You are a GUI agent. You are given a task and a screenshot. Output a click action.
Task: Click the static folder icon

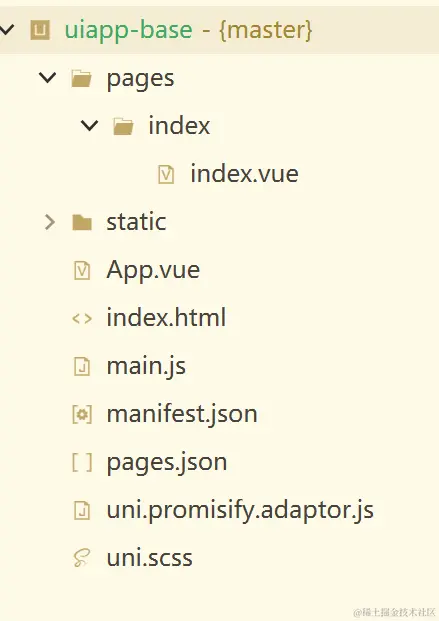(82, 222)
